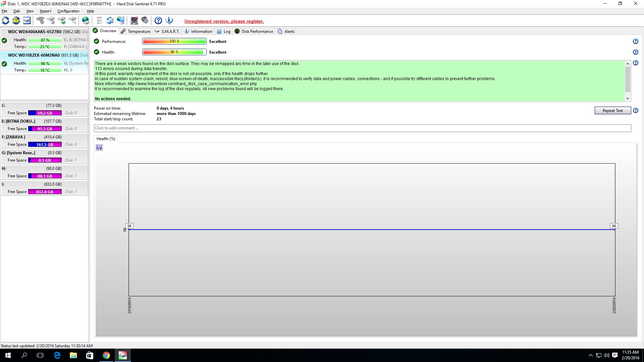The height and width of the screenshot is (362, 644).
Task: Click the help icon next to Performance bar
Action: [x=635, y=41]
